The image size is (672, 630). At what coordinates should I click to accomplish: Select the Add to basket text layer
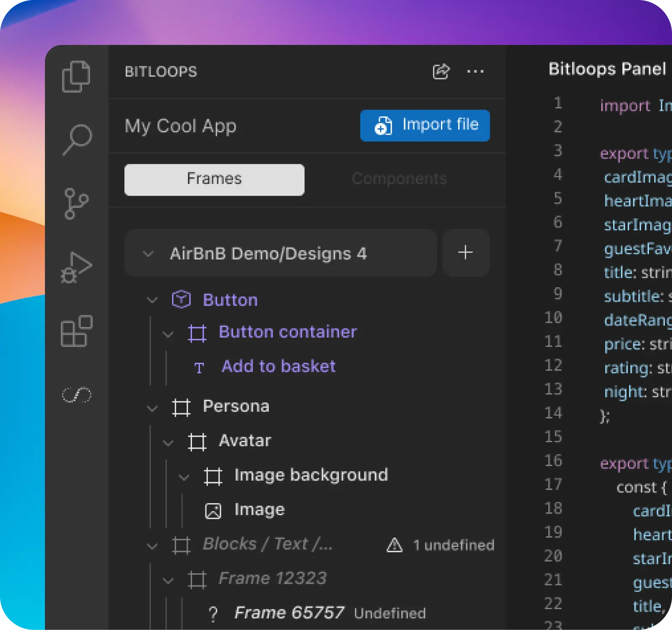[x=278, y=366]
